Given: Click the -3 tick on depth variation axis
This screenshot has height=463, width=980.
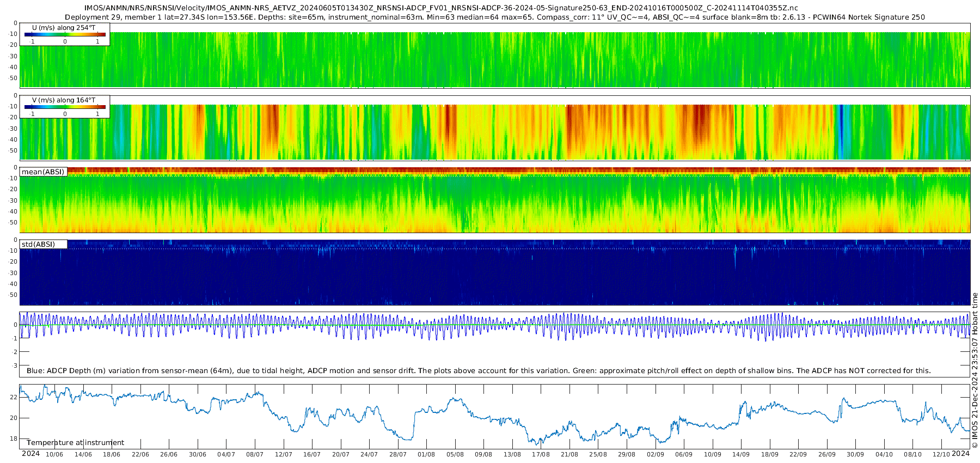Looking at the screenshot, I should tap(15, 366).
